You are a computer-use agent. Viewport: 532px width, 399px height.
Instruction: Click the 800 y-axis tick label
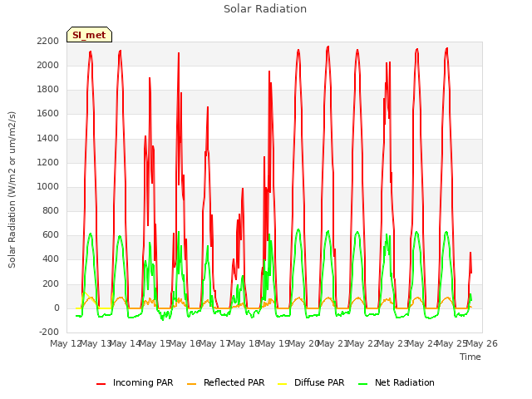pyautogui.click(x=51, y=210)
